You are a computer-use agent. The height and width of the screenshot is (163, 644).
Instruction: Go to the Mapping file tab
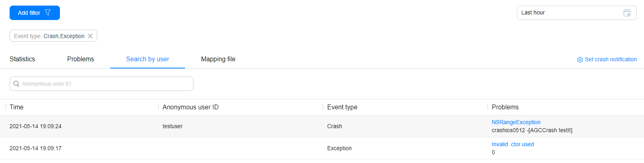point(218,59)
